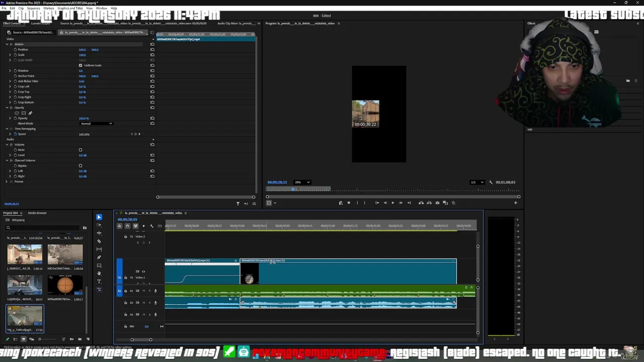Select the Rectangle tool
This screenshot has width=644, height=362.
coord(99,265)
